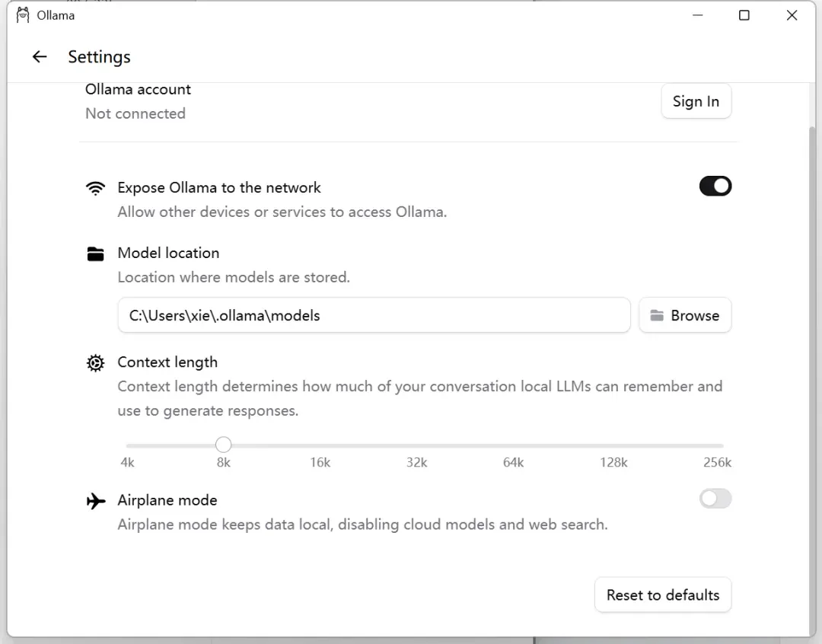This screenshot has height=644, width=822.
Task: Click 'Location where models are stored.' text
Action: click(x=234, y=277)
